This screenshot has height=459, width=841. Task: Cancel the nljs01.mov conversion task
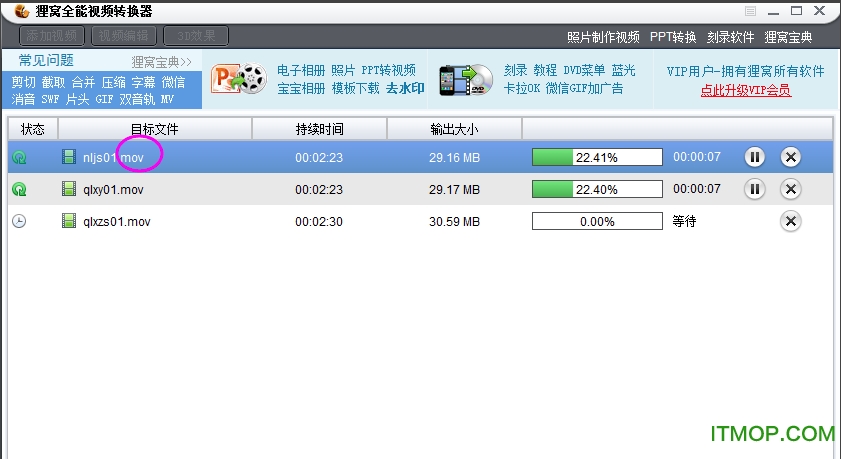(x=790, y=157)
